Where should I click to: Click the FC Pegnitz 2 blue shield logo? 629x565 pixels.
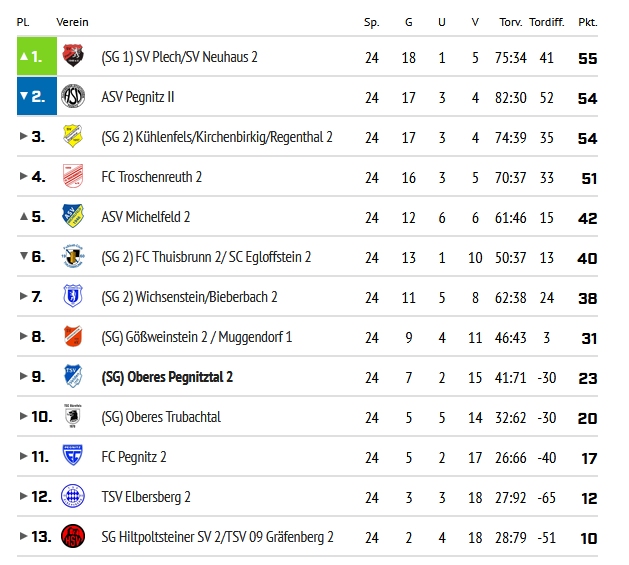point(73,455)
